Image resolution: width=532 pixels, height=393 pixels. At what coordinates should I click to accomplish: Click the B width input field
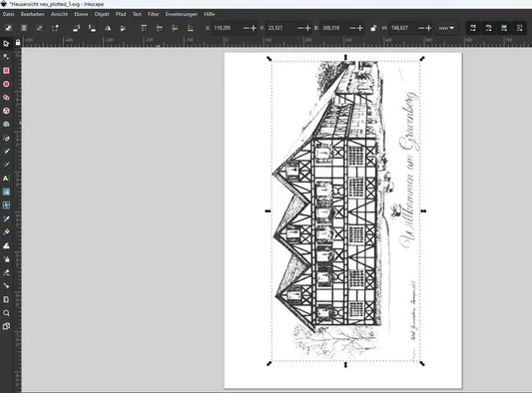334,28
